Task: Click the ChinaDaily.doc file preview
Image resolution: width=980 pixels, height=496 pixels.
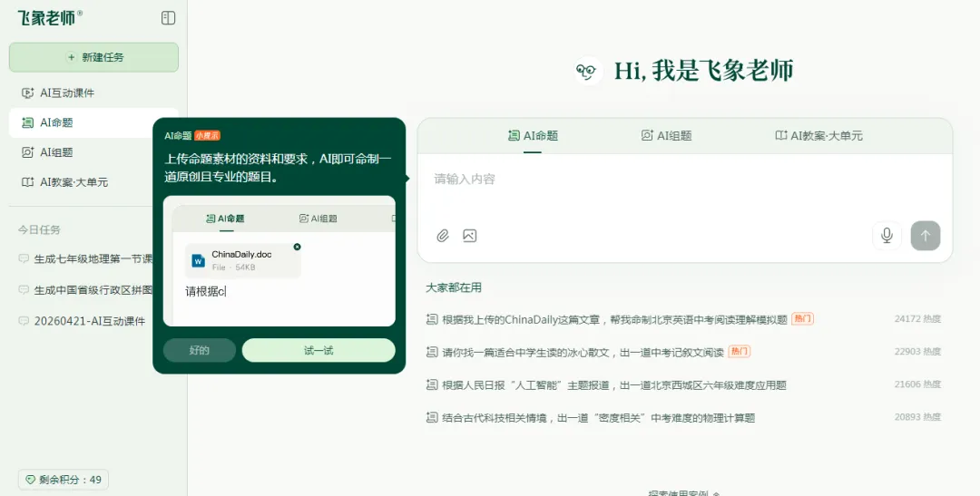Action: click(x=243, y=260)
